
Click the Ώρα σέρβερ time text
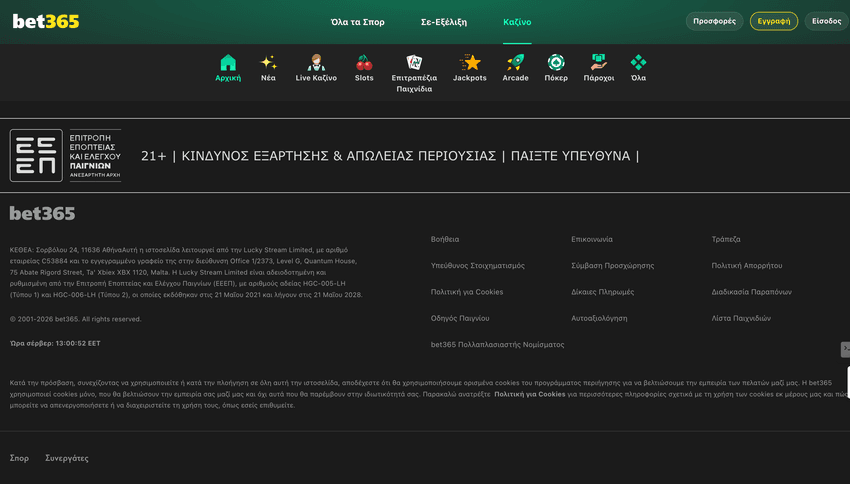55,343
